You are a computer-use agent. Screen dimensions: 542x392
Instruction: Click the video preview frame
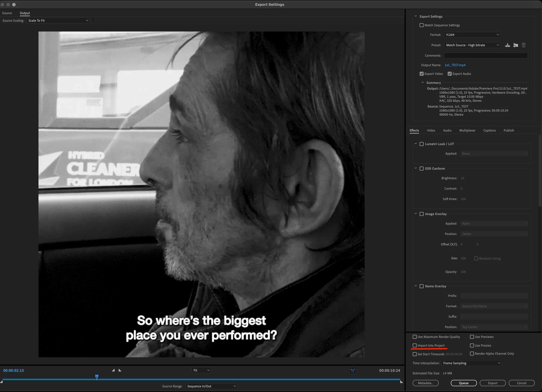(201, 194)
